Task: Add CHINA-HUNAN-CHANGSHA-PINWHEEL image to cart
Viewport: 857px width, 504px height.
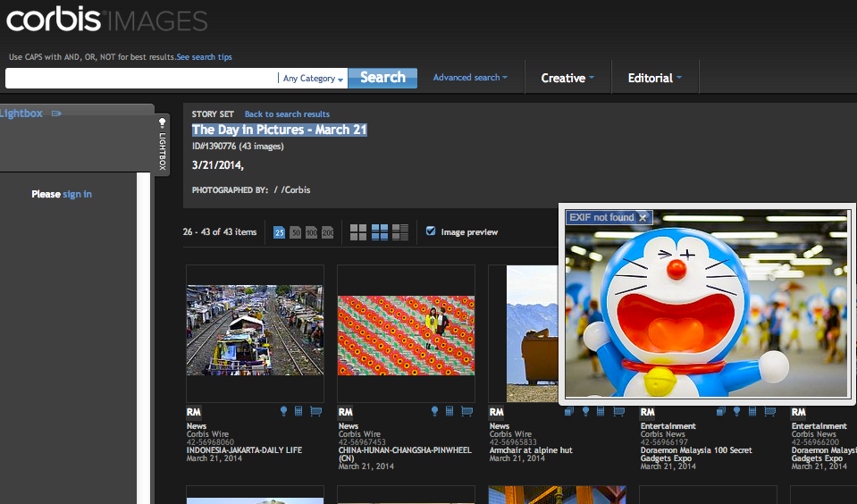Action: [466, 411]
